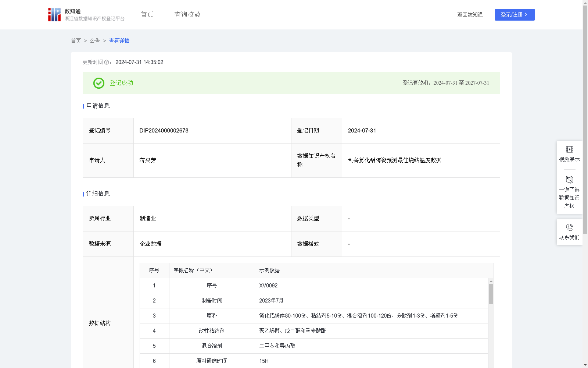Image resolution: width=588 pixels, height=368 pixels.
Task: Click the 制造业 industry value
Action: coord(148,219)
